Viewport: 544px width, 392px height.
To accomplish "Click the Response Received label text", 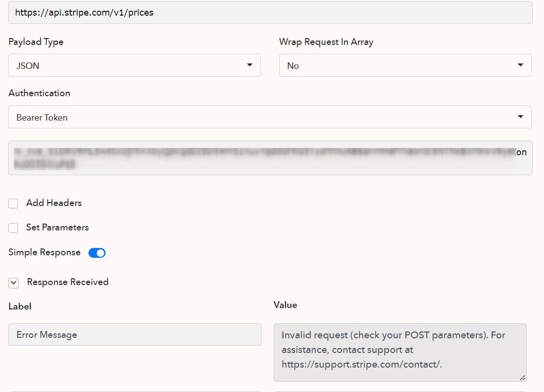I will tap(67, 282).
